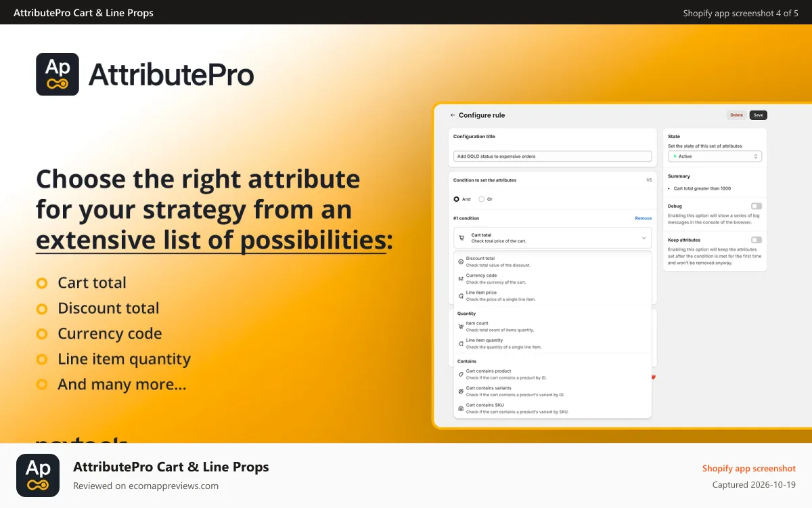Collapse the Cart total condition dropdown chevron
The image size is (812, 508).
coord(644,238)
